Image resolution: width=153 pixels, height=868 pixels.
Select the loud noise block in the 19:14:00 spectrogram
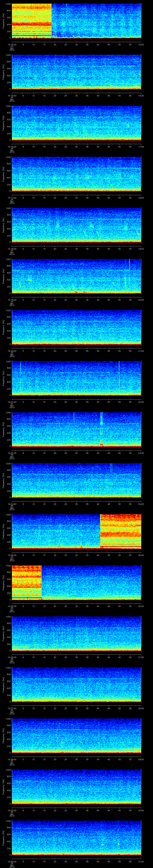[x=32, y=21]
